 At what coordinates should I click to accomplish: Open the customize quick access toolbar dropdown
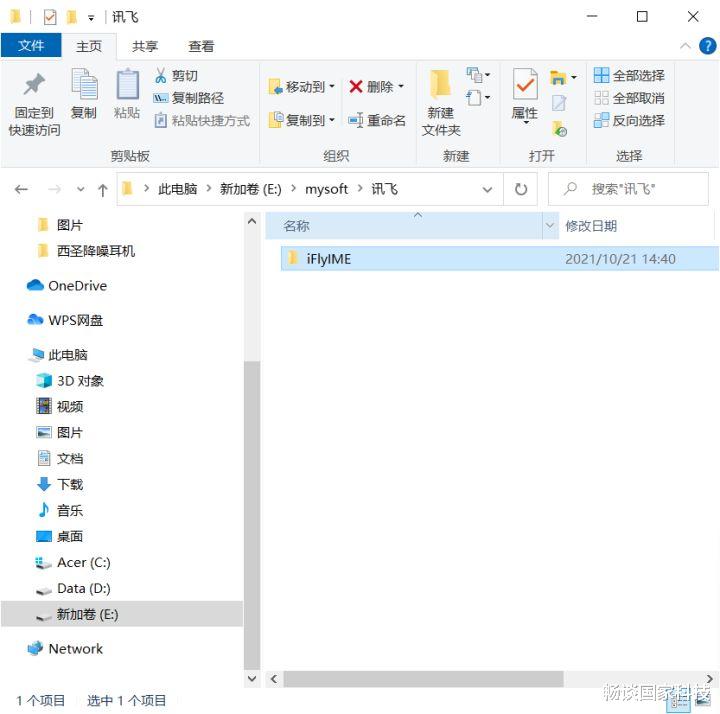coord(91,18)
